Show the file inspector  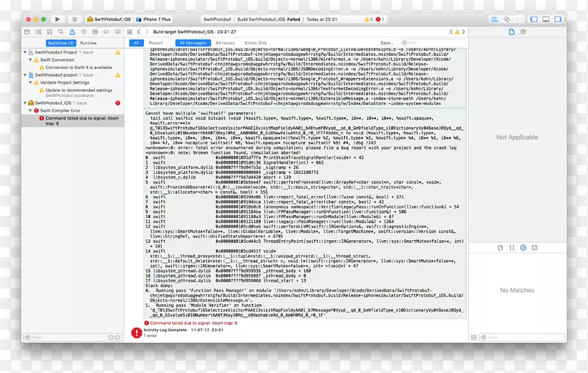click(x=512, y=32)
